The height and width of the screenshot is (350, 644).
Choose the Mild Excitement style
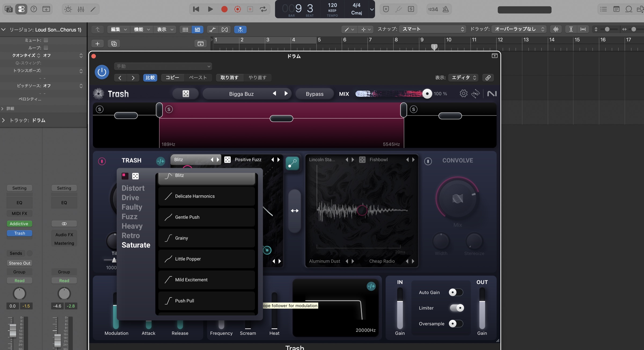pyautogui.click(x=206, y=280)
